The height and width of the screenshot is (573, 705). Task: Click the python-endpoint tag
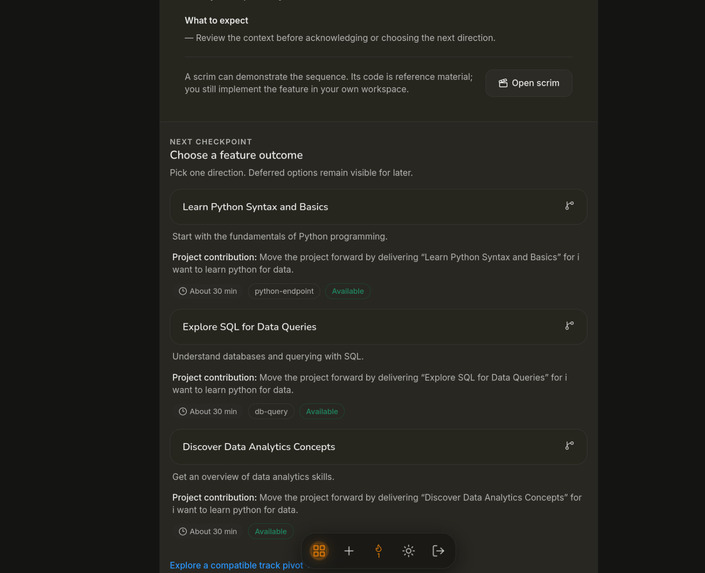(x=284, y=291)
